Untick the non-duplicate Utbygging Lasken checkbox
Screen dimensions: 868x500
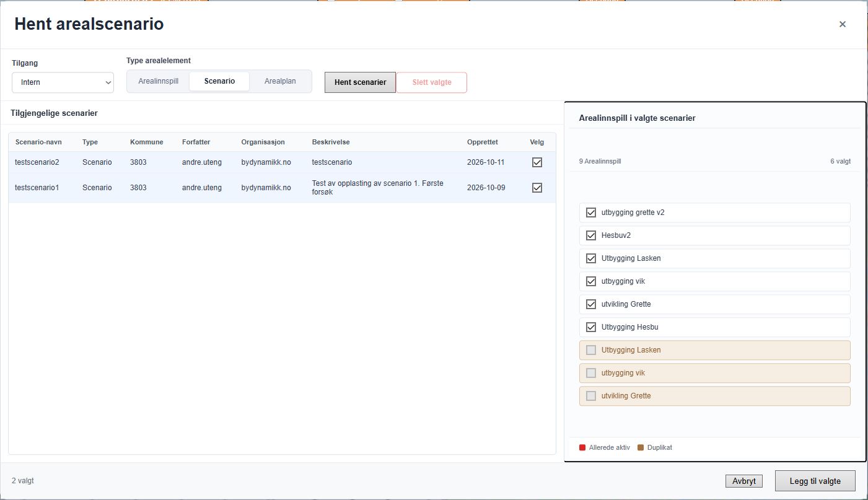point(591,258)
